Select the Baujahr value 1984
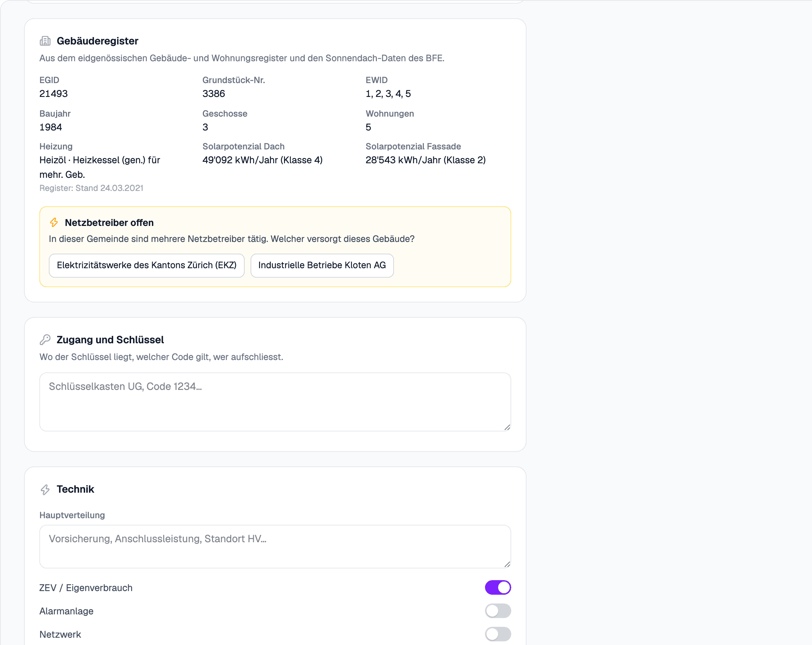This screenshot has height=645, width=812. pyautogui.click(x=51, y=128)
